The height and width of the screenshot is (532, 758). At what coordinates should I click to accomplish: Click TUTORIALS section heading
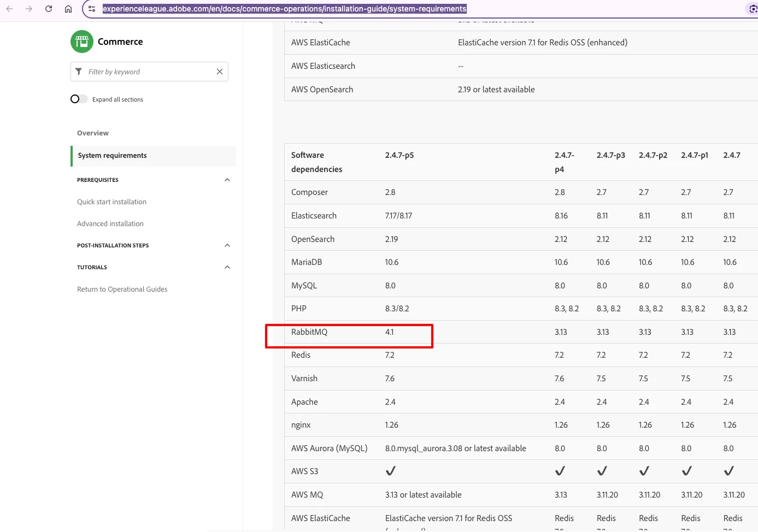tap(92, 267)
